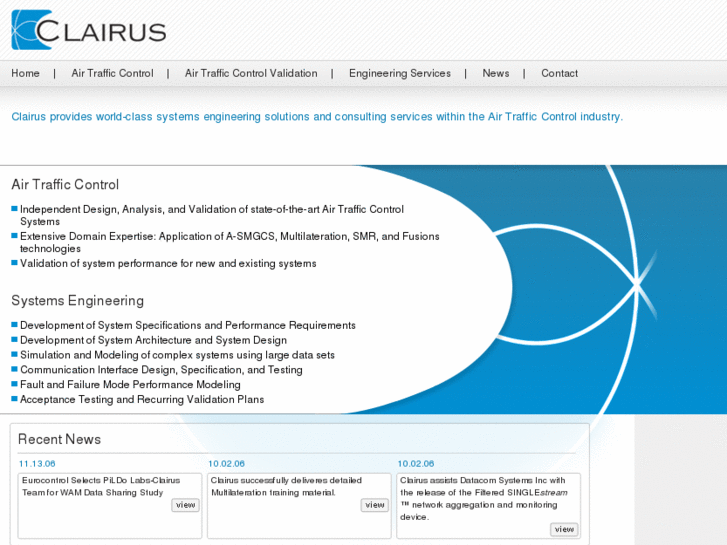Viewport: 727px width, 545px height.
Task: Click Fault and Failure Mode Performance Modeling
Action: pyautogui.click(x=130, y=385)
